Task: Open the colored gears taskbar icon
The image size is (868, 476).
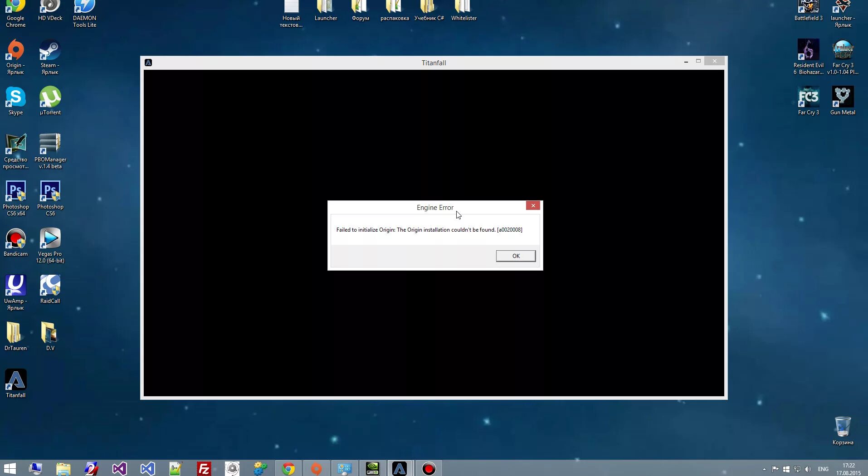Action: pyautogui.click(x=260, y=468)
